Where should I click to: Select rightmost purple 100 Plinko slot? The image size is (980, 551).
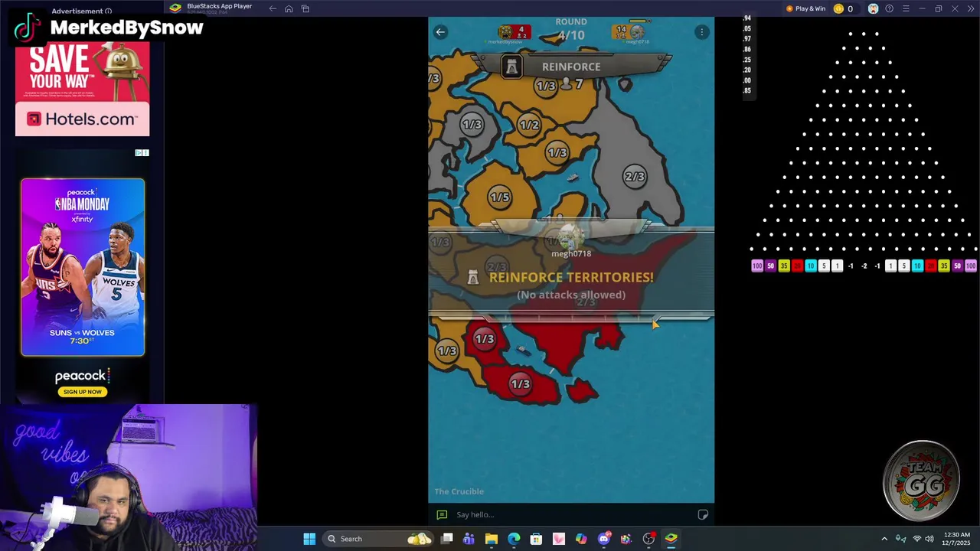(x=971, y=266)
